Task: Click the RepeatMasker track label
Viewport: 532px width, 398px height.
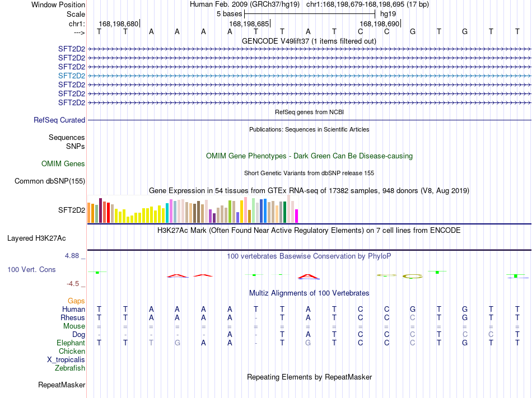Action: point(62,385)
